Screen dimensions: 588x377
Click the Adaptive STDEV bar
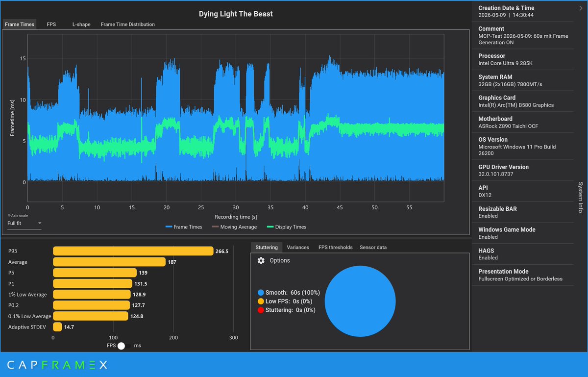[57, 327]
